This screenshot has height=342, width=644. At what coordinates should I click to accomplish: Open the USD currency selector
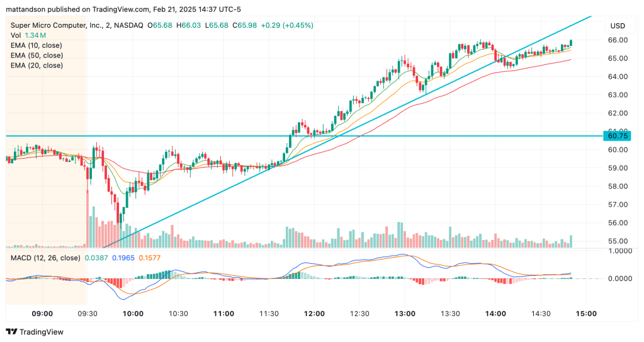pos(616,26)
